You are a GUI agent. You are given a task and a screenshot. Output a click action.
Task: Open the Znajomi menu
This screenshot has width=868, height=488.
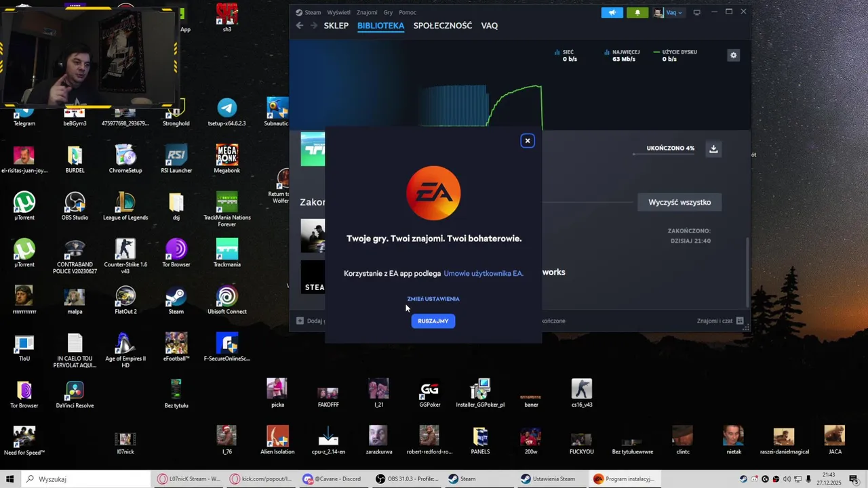coord(367,12)
